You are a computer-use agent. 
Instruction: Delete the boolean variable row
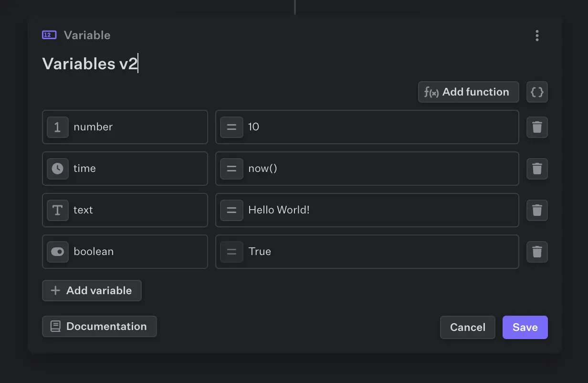click(537, 252)
